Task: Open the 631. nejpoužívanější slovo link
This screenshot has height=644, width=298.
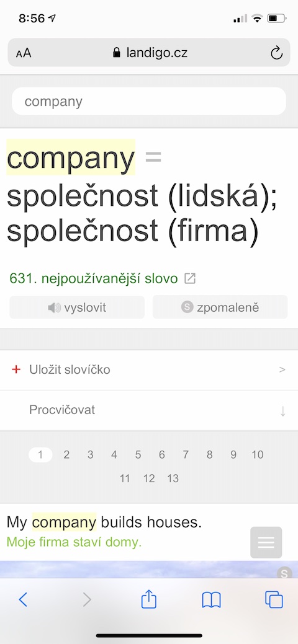Action: 93,278
